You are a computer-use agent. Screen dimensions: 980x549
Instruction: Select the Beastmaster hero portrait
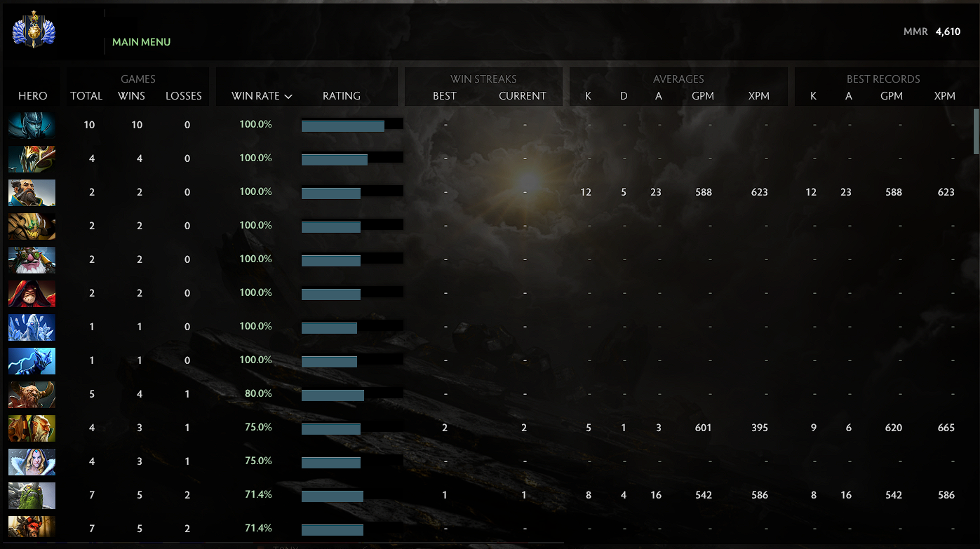pyautogui.click(x=32, y=527)
